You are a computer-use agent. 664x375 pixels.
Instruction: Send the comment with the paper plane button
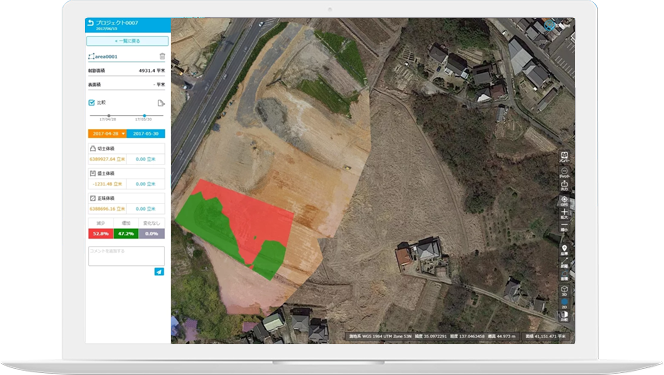tap(159, 272)
